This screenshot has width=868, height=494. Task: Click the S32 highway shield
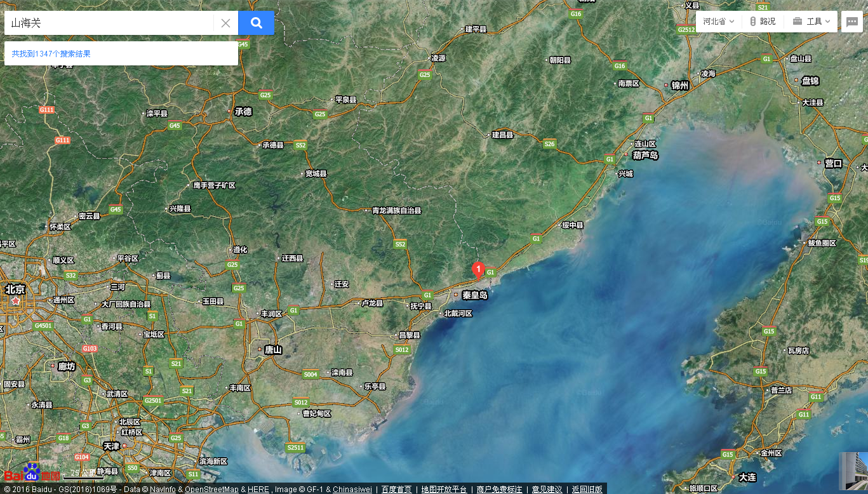click(x=70, y=275)
